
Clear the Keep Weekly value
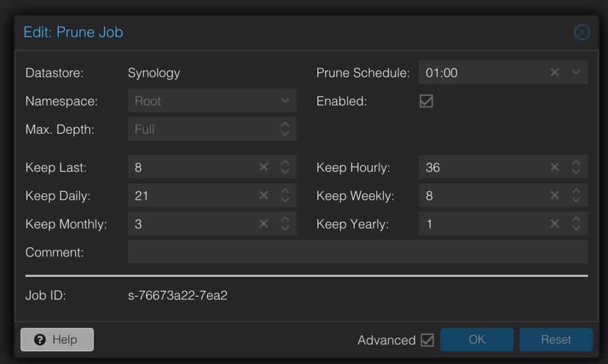(x=555, y=196)
